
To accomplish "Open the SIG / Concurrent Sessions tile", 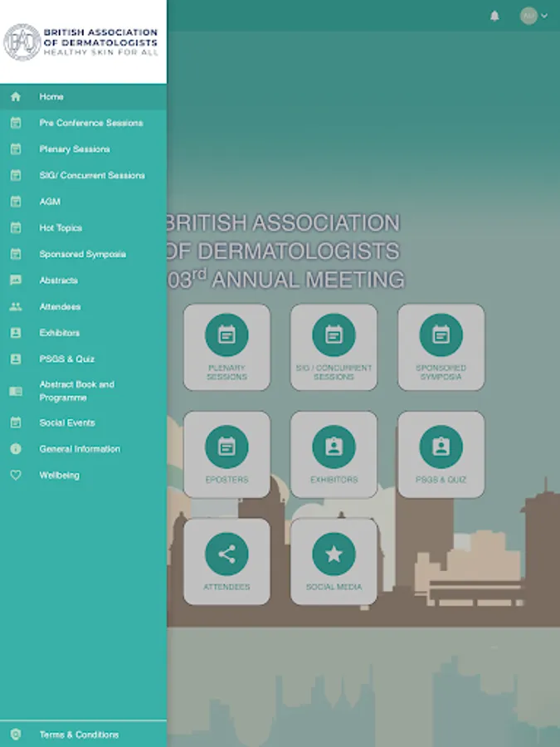I will point(334,347).
